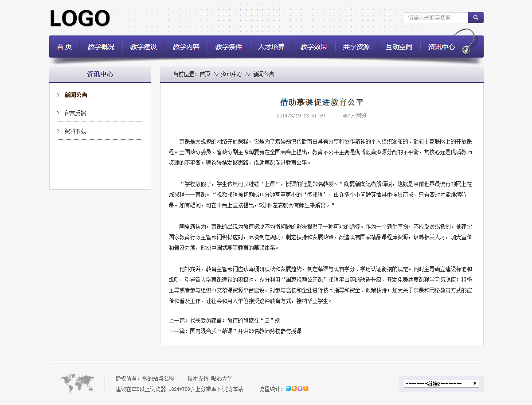The width and height of the screenshot is (532, 405).
Task: Go to 教学概况 in navigation bar
Action: coord(101,47)
